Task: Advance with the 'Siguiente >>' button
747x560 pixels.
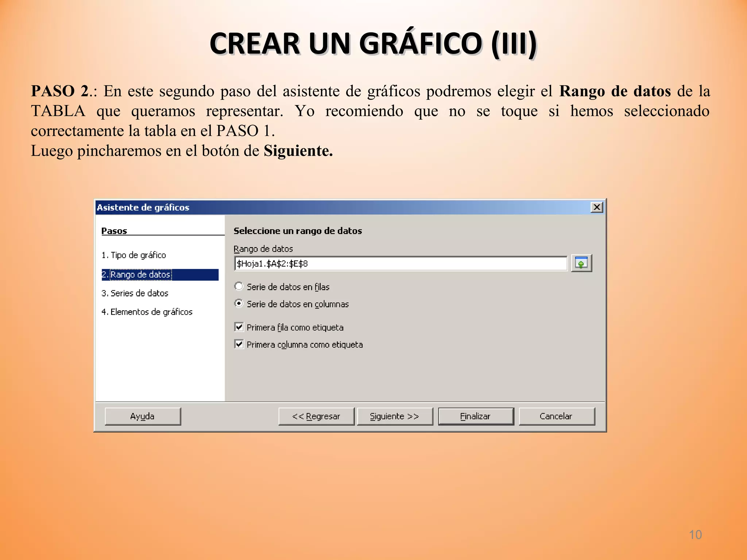Action: (x=395, y=416)
